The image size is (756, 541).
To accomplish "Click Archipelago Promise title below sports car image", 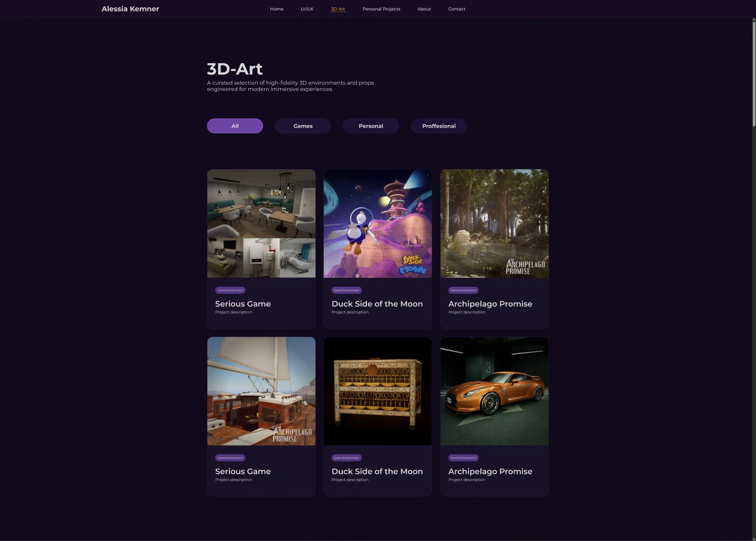I will (x=490, y=471).
